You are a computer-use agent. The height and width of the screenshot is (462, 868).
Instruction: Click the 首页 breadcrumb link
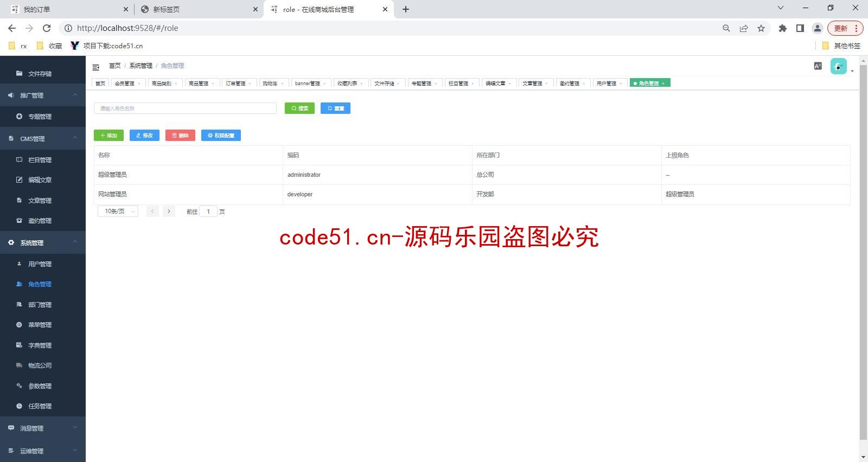(114, 66)
